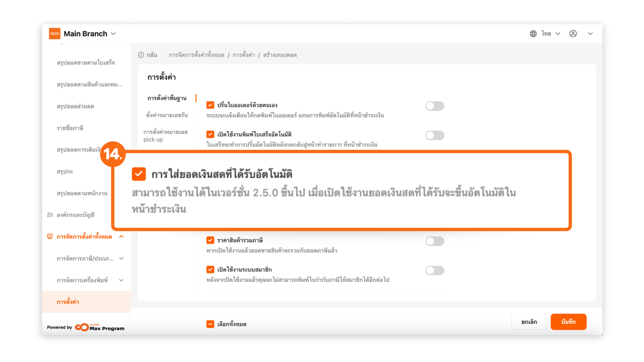Click the เลือกทั้งหมด select-all checkbox

(210, 324)
